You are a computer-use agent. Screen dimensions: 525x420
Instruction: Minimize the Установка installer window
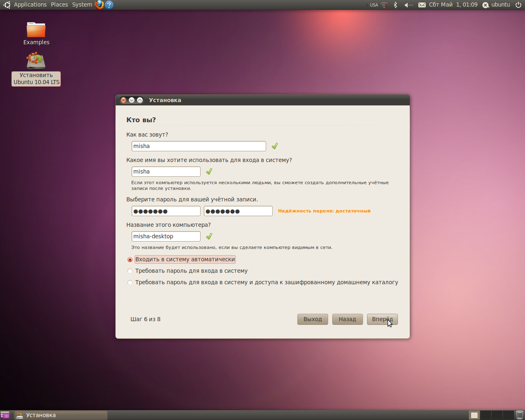point(132,100)
